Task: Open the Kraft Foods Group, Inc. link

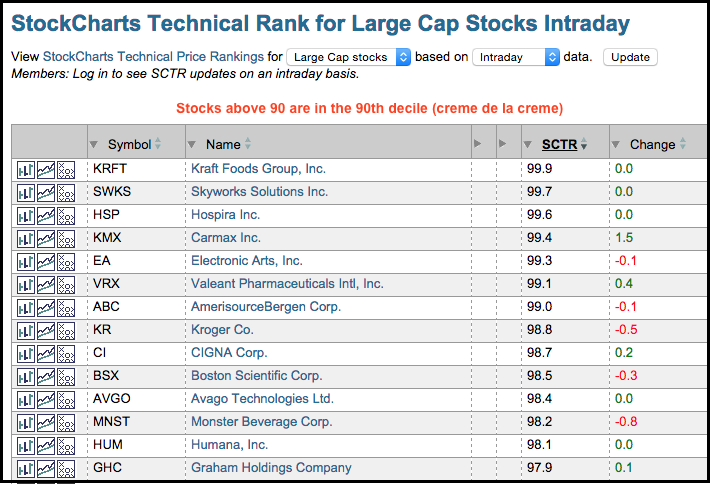Action: coord(258,168)
